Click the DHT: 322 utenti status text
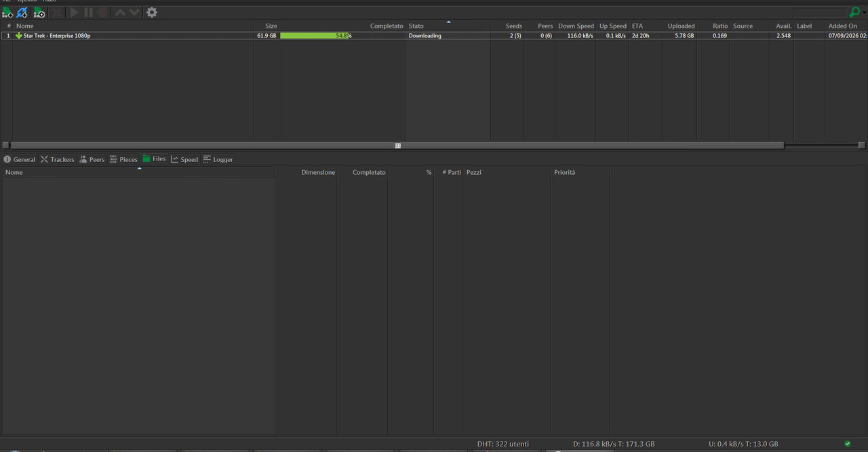This screenshot has width=868, height=452. pos(502,444)
